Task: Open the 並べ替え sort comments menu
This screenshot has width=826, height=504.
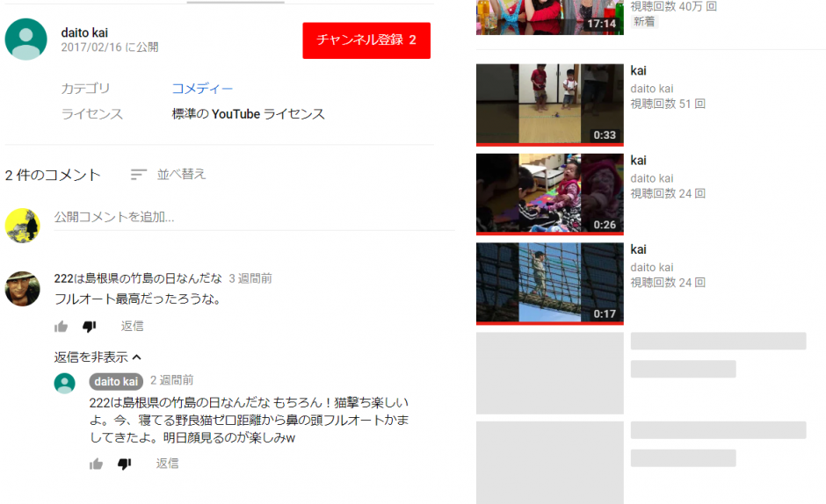Action: click(x=168, y=174)
